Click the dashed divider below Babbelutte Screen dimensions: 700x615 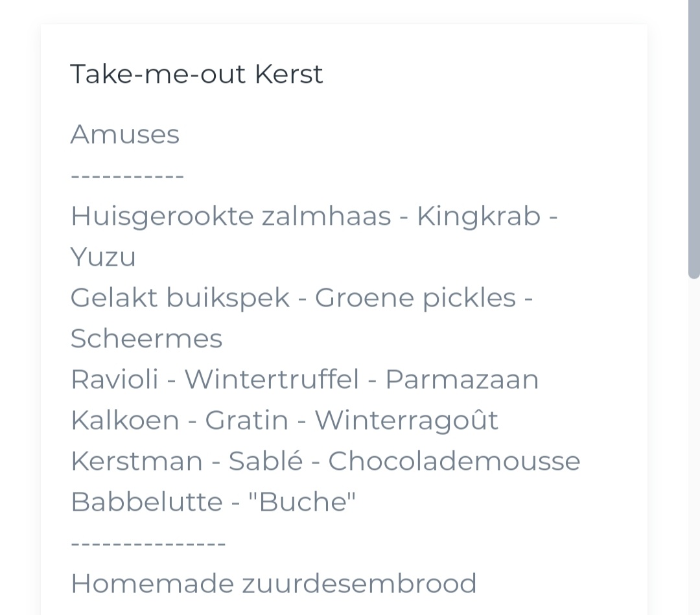click(148, 544)
